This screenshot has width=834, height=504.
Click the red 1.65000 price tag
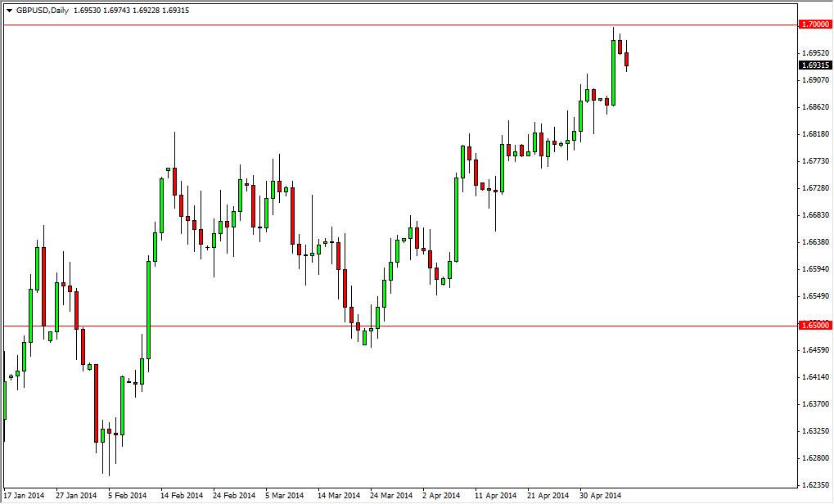pos(816,326)
